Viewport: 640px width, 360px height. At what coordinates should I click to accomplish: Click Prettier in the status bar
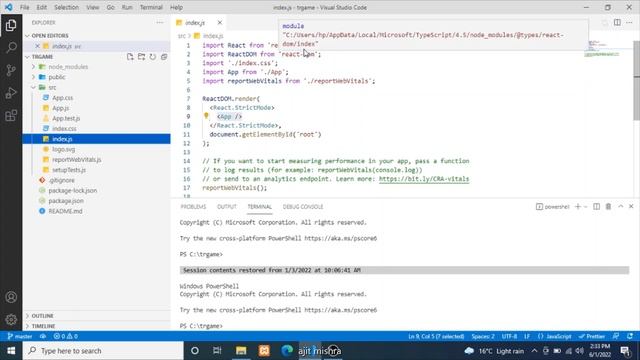click(592, 336)
